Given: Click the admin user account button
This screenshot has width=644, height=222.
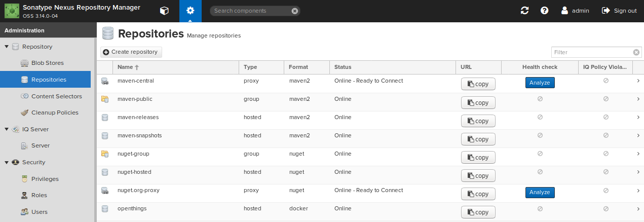Looking at the screenshot, I should tap(575, 11).
